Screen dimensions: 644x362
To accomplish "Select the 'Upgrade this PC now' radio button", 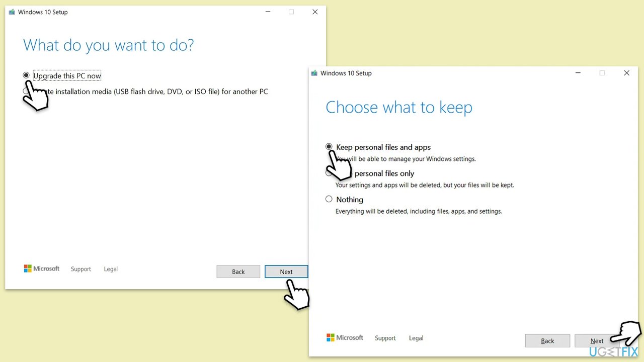I will [26, 75].
